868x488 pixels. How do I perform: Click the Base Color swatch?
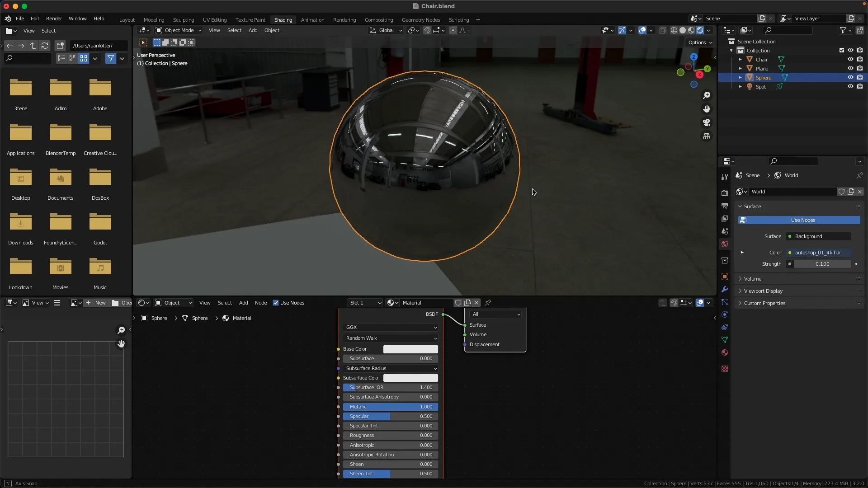pyautogui.click(x=410, y=349)
